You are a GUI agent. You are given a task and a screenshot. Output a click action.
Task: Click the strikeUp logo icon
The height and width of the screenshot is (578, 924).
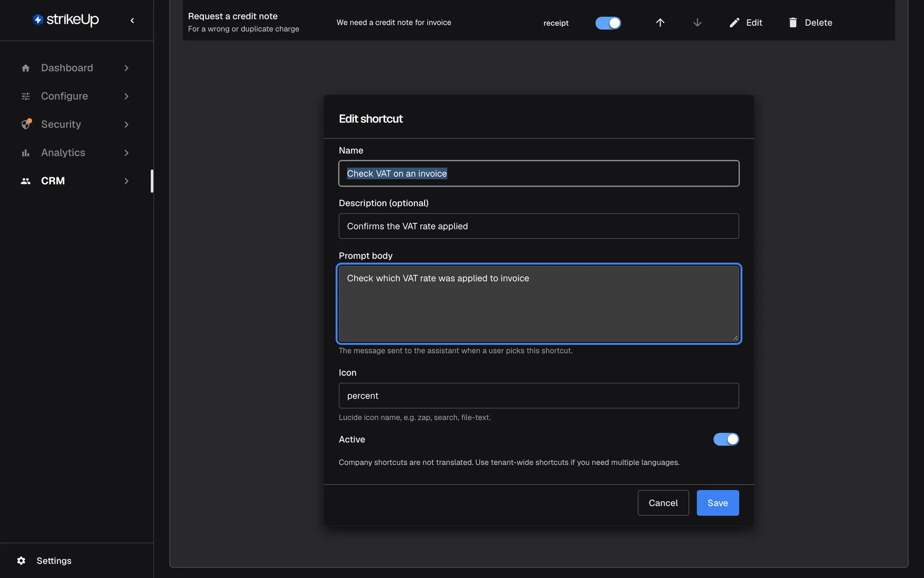coord(38,20)
